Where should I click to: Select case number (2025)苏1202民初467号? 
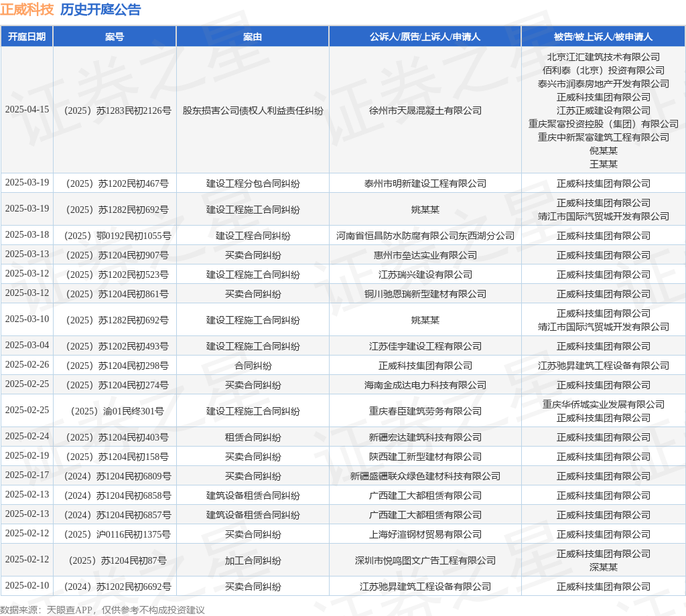point(118,183)
